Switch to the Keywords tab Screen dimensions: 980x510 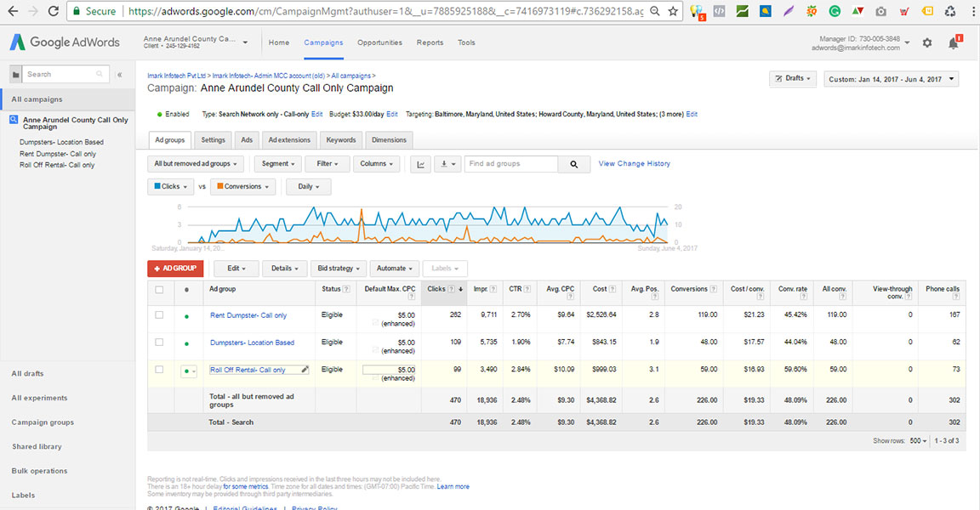pyautogui.click(x=341, y=140)
